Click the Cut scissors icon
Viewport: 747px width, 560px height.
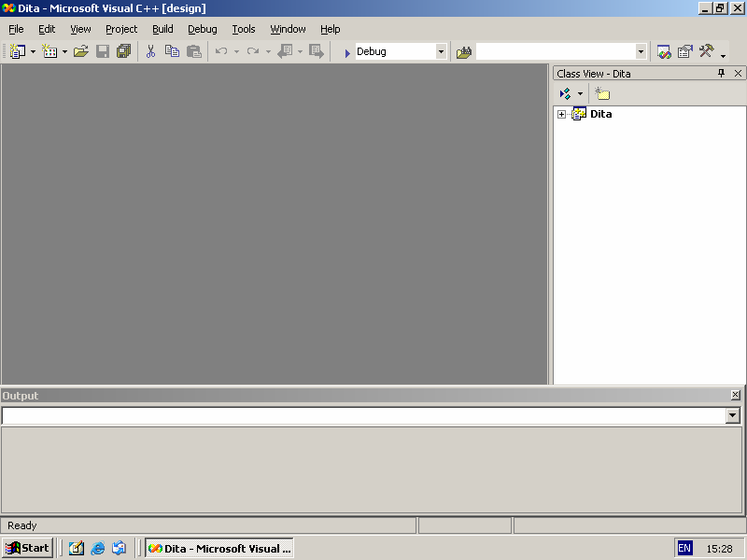pyautogui.click(x=150, y=51)
